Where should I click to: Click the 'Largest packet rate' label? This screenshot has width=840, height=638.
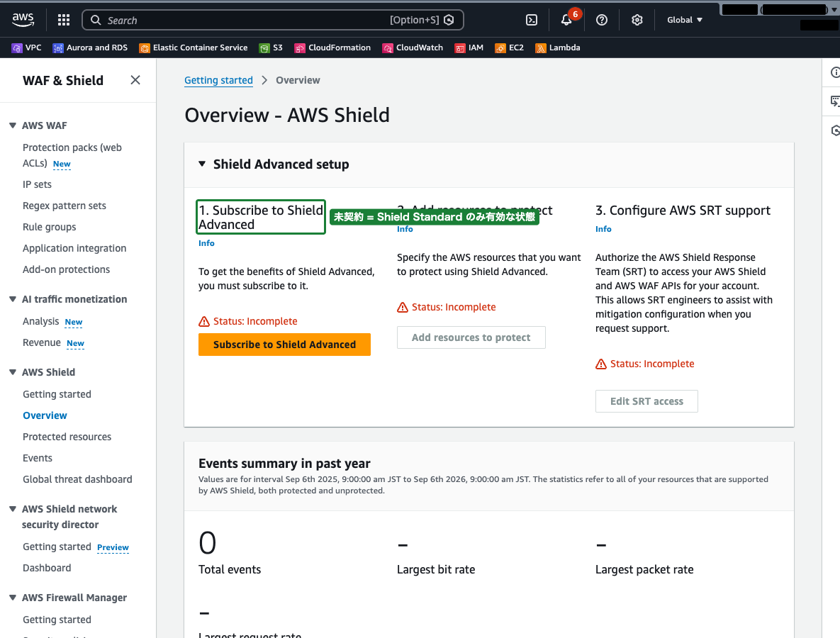(644, 569)
